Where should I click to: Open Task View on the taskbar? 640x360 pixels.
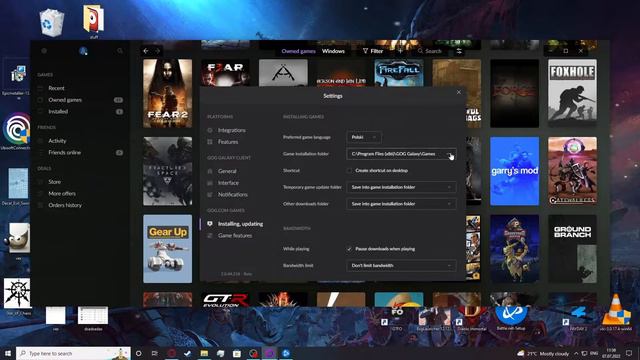click(155, 353)
